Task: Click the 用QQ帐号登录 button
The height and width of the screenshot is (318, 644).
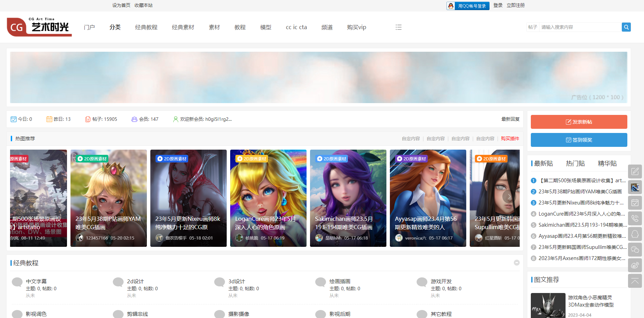Action: coord(468,6)
